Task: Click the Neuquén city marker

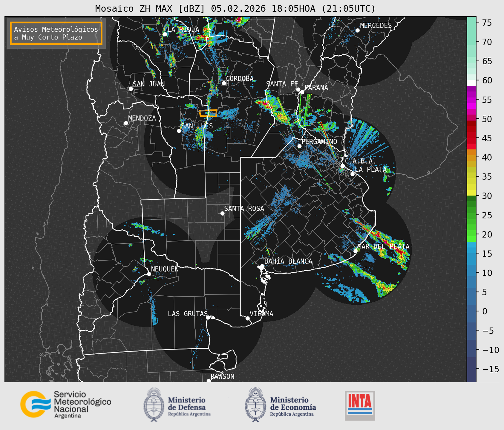Action: 149,274
